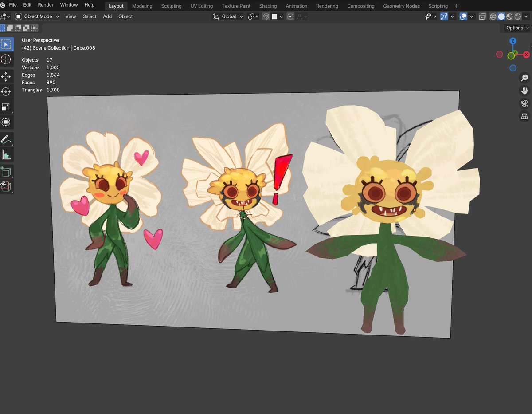Select the Measure tool

coord(6,154)
